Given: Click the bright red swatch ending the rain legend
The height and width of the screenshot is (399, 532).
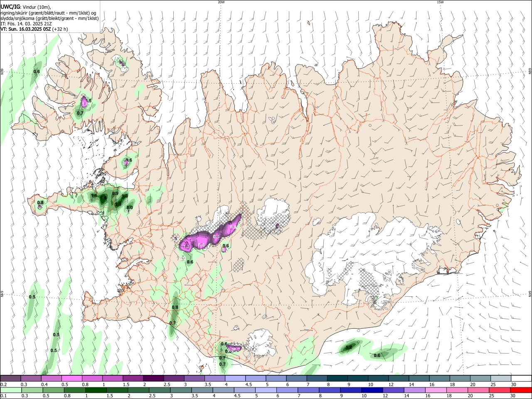Looking at the screenshot, I should (x=521, y=390).
